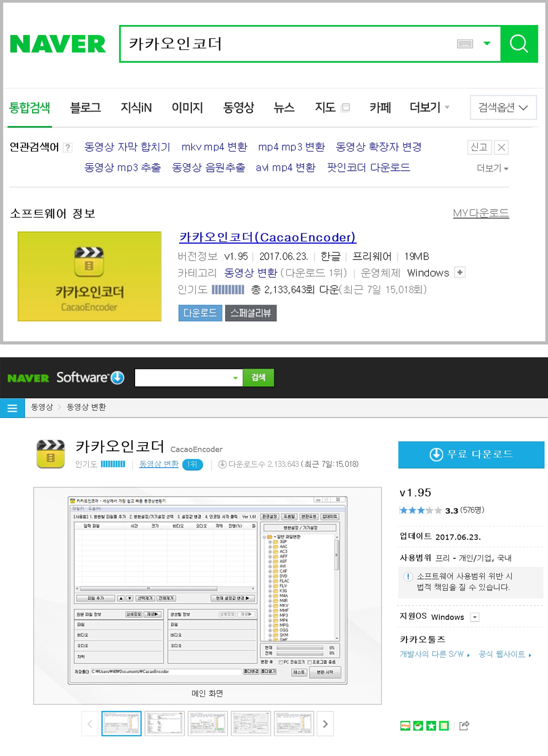Expand the search history dropdown arrow
The image size is (548, 756).
point(487,44)
